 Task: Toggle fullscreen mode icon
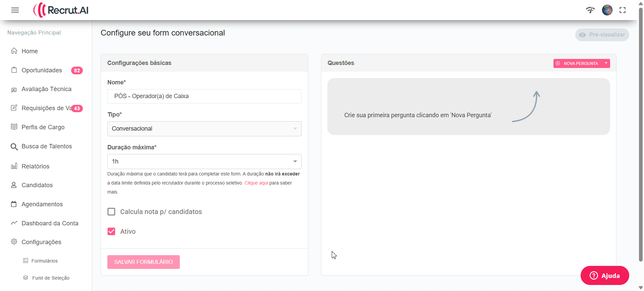point(623,10)
